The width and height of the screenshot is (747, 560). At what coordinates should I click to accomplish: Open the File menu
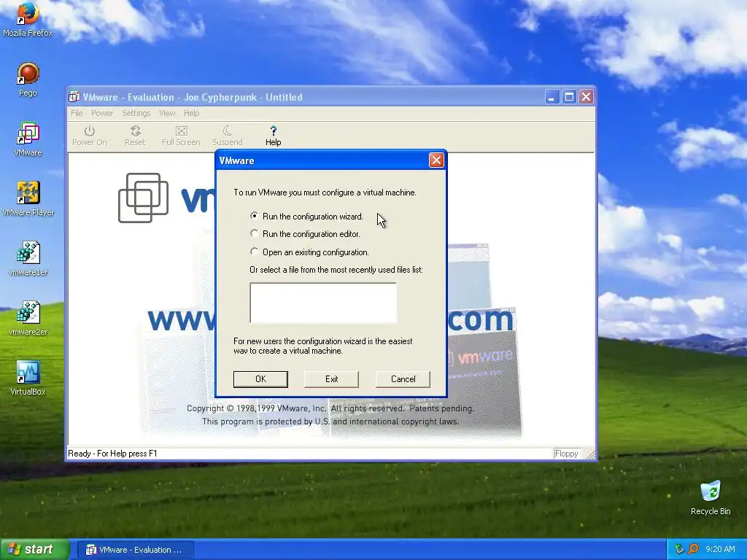click(x=77, y=113)
